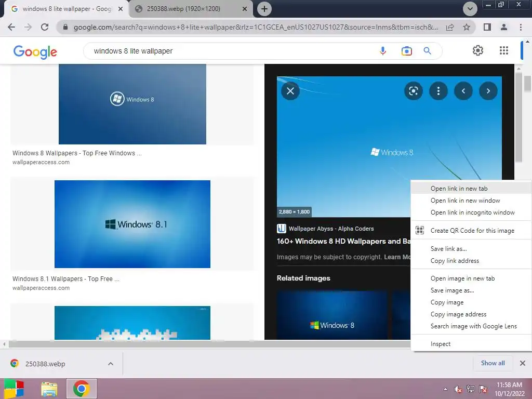Open Google Lens on the previewed image

click(x=413, y=91)
